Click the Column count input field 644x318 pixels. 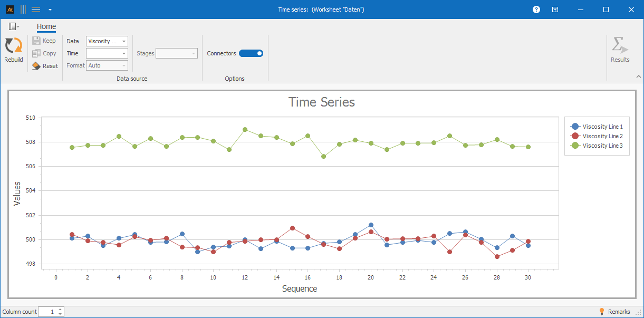click(47, 312)
